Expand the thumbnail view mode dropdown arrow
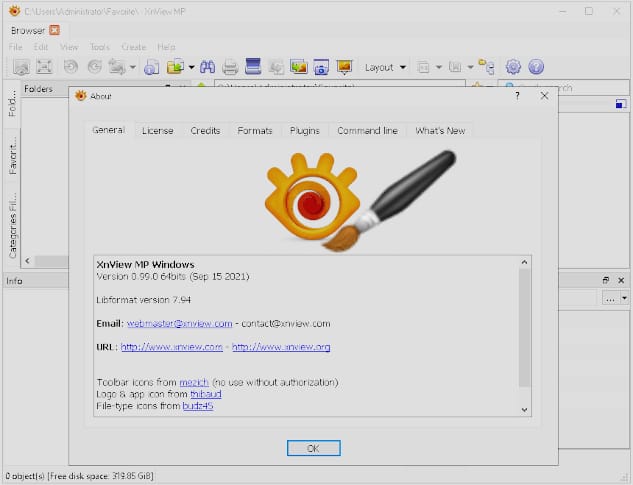 click(439, 67)
